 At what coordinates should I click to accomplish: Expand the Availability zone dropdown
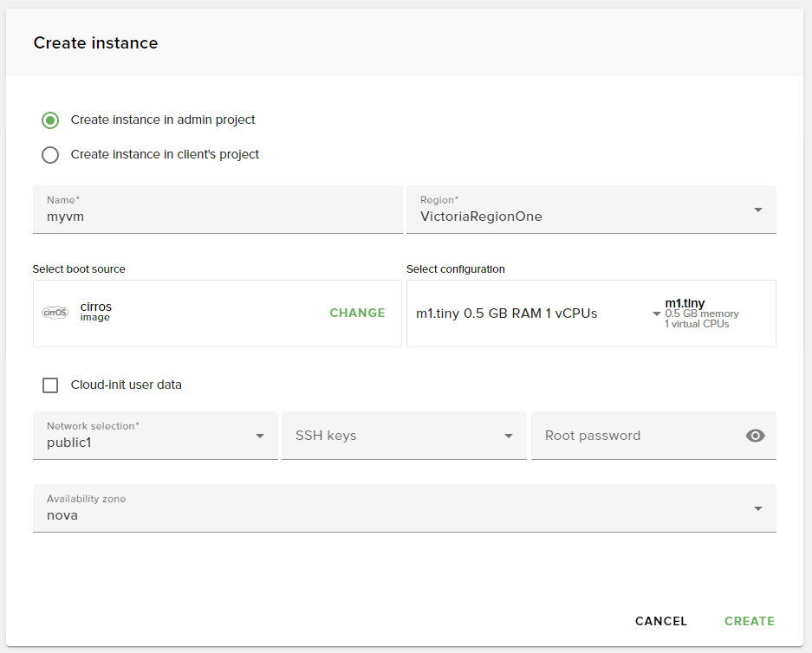758,508
